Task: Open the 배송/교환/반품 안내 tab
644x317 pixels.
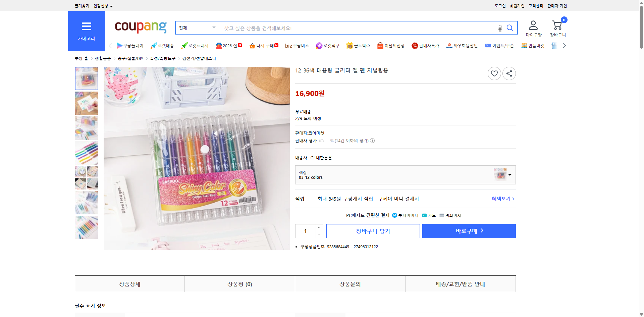Action: 461,284
